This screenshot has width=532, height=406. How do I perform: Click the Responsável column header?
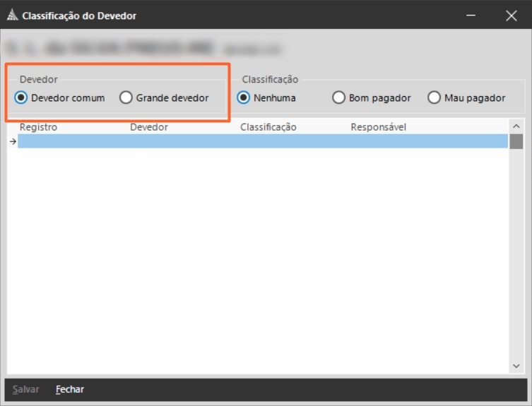pyautogui.click(x=379, y=127)
